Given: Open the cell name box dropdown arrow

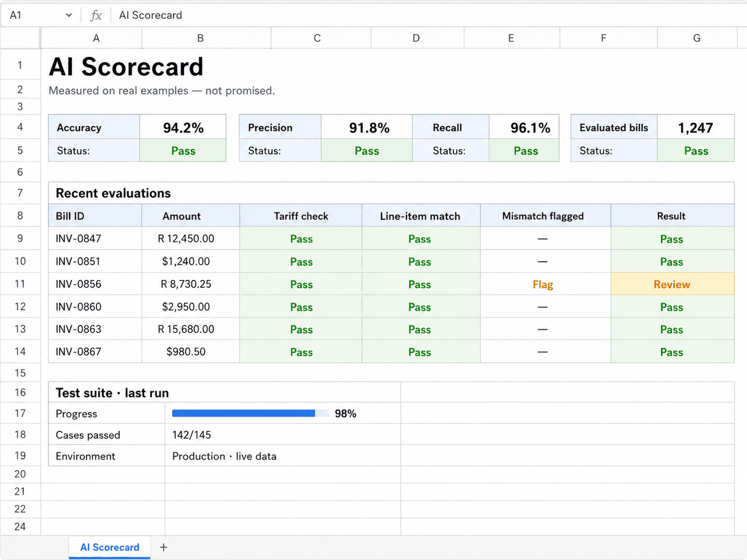Looking at the screenshot, I should point(69,15).
